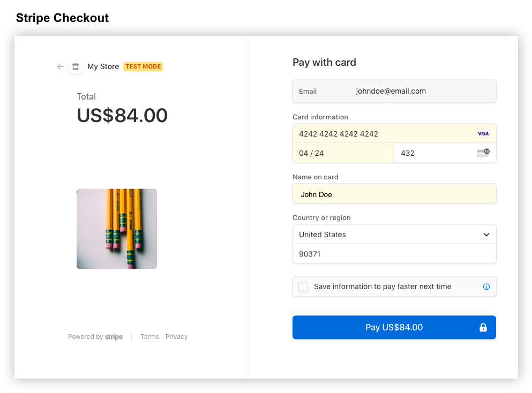Viewport: 532px width, 393px height.
Task: Click the CVC field showing 432
Action: [x=445, y=153]
